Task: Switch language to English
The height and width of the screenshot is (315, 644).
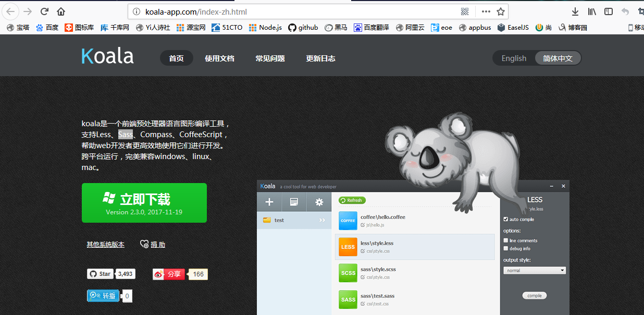Action: [x=514, y=58]
